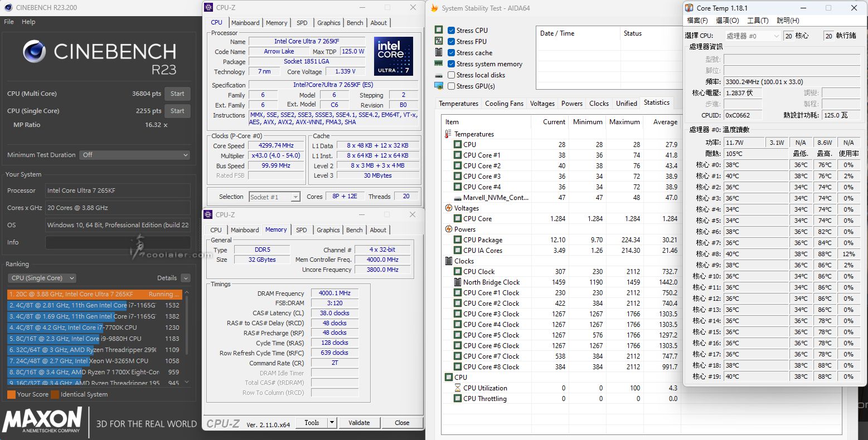
Task: Click the Cinebench ranking list scrollbar
Action: [x=186, y=337]
